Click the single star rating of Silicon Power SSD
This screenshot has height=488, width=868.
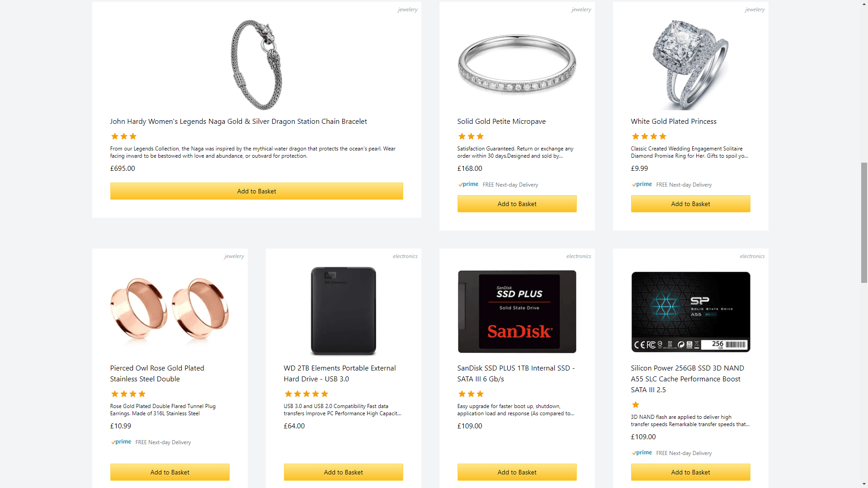click(635, 405)
